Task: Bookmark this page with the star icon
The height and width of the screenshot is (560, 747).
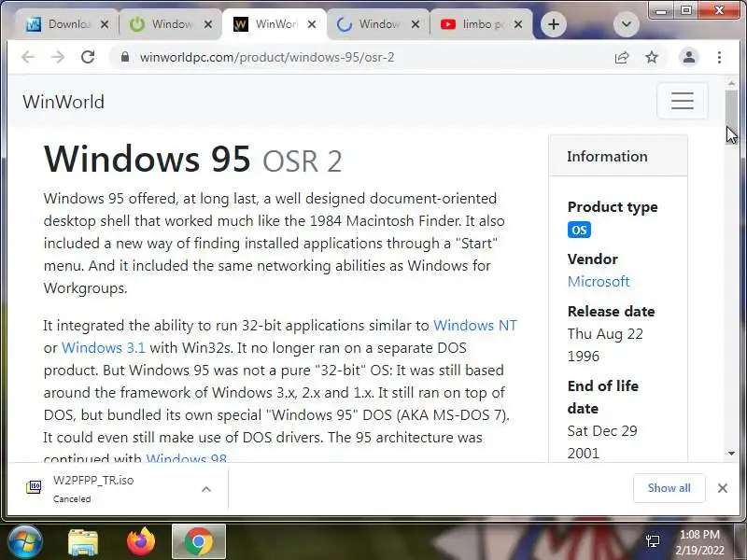Action: 652,57
